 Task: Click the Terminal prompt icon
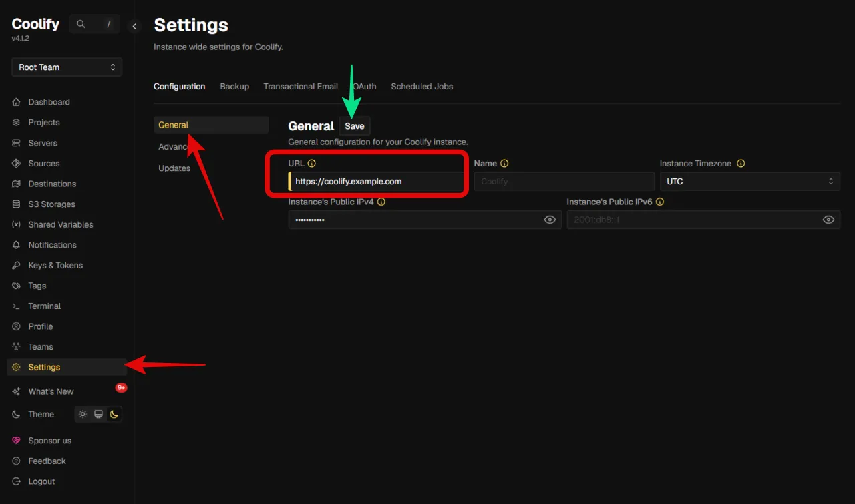click(16, 306)
